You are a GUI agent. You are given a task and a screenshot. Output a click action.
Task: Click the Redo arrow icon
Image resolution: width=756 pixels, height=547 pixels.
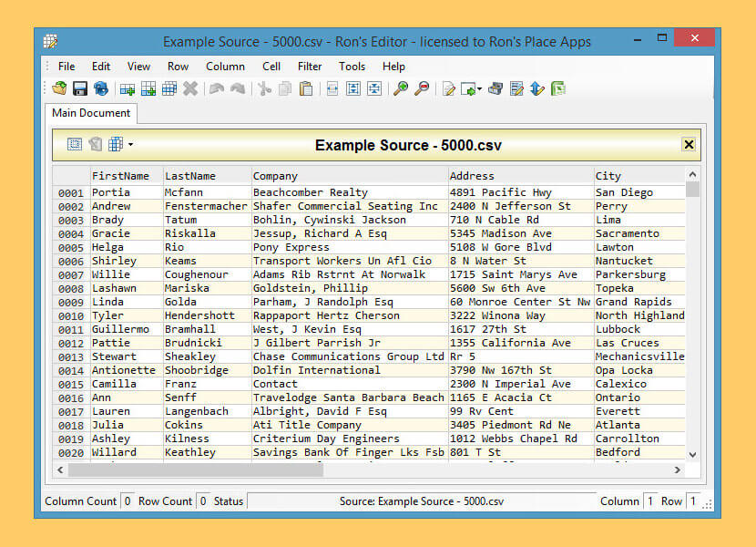[238, 88]
